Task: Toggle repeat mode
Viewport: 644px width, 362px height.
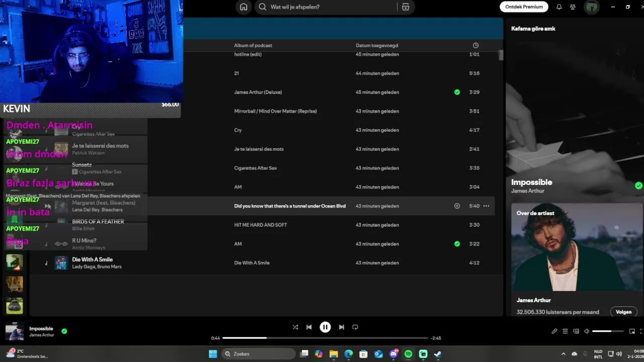Action: (355, 327)
